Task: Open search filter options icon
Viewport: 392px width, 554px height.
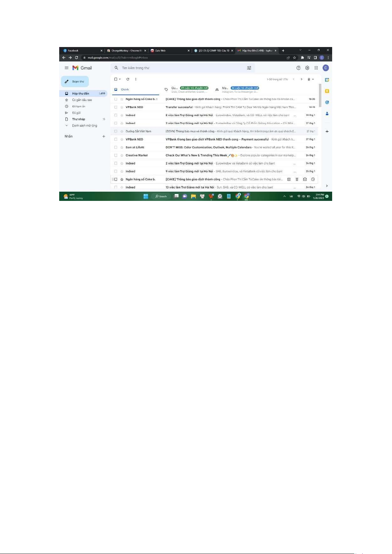Action: coord(249,68)
